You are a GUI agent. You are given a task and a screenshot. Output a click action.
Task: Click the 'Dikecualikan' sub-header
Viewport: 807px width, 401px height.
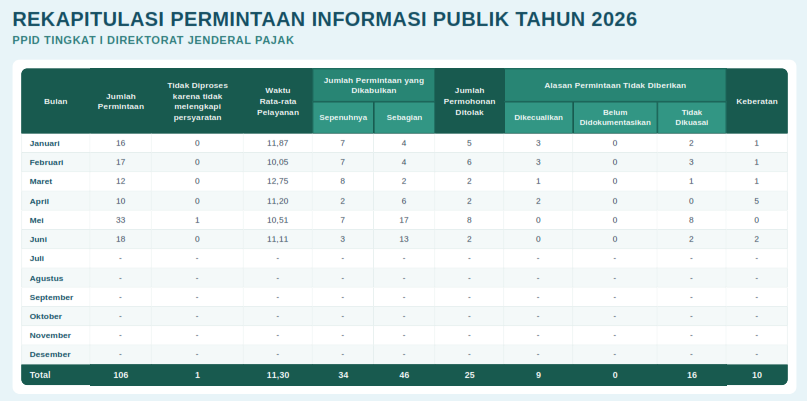(538, 117)
